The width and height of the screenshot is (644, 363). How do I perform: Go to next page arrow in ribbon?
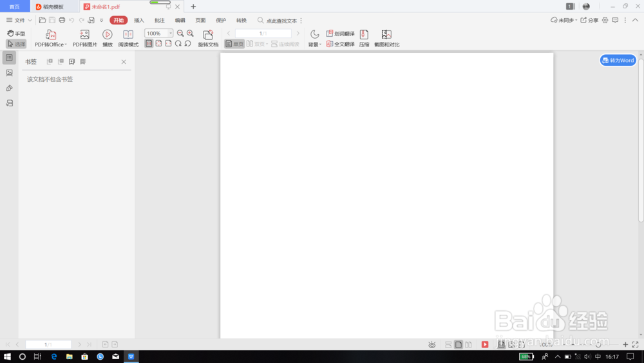298,34
